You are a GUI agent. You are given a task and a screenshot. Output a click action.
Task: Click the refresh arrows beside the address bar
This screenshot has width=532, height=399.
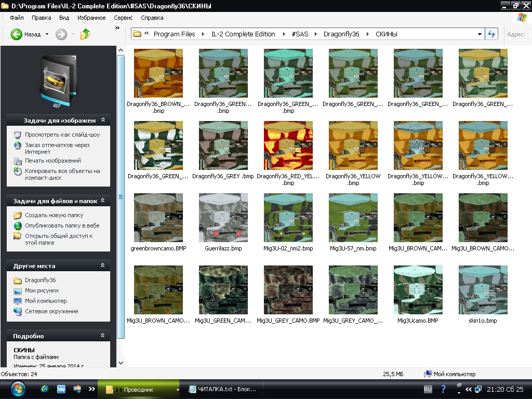pyautogui.click(x=491, y=34)
